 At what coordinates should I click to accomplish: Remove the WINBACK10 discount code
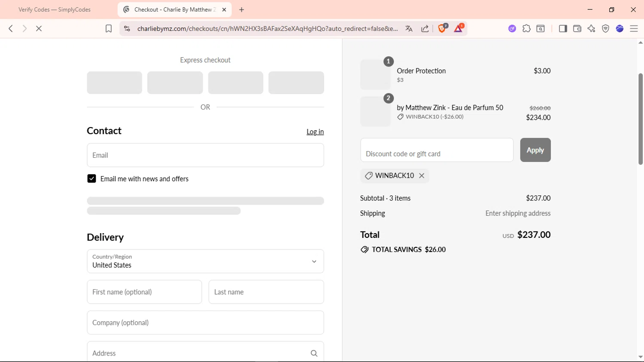click(422, 176)
